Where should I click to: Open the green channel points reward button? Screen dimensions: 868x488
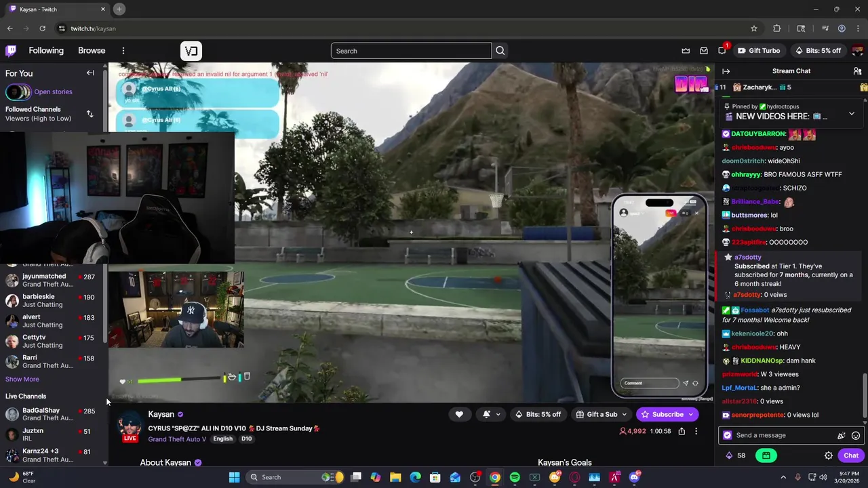pos(766,455)
